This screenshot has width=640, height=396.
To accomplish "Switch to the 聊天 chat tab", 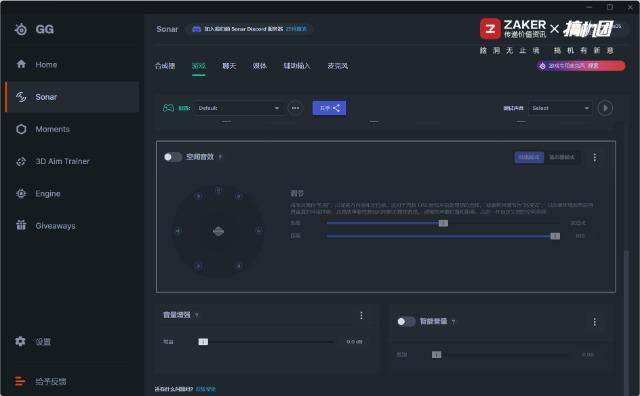I will coord(229,66).
